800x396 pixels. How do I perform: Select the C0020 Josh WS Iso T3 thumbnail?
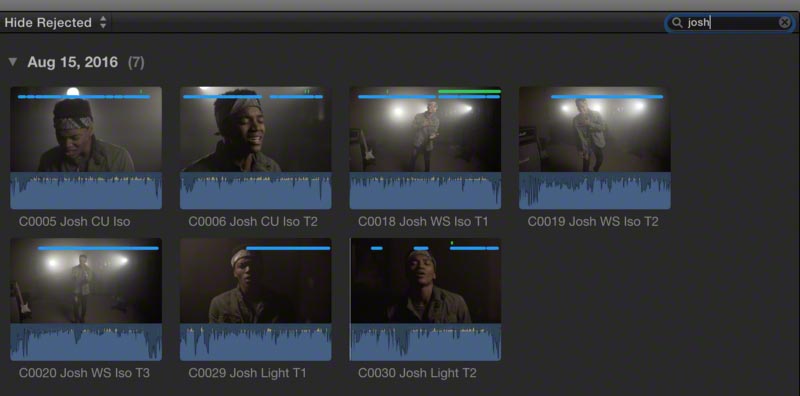point(86,300)
